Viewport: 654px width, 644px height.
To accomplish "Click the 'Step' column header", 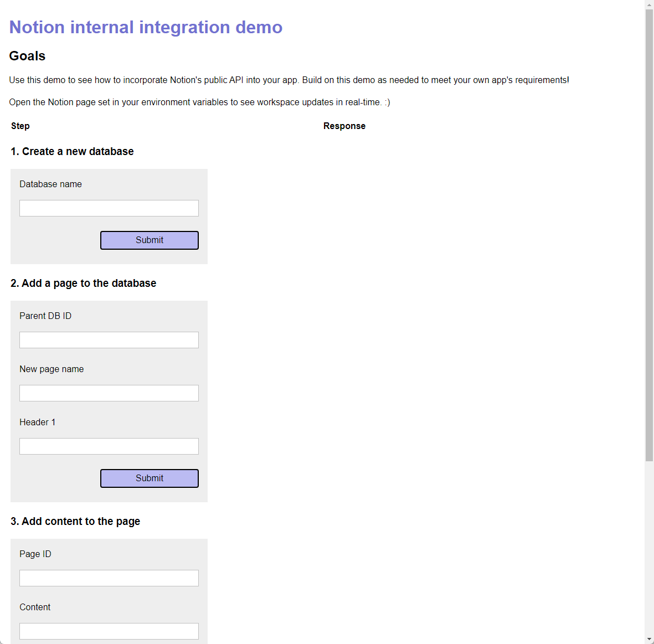I will coord(20,126).
